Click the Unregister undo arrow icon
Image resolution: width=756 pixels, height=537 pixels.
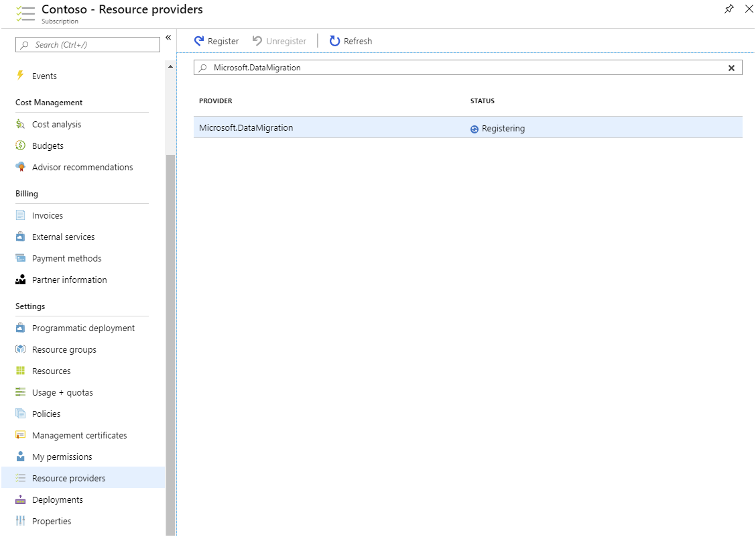[x=257, y=41]
